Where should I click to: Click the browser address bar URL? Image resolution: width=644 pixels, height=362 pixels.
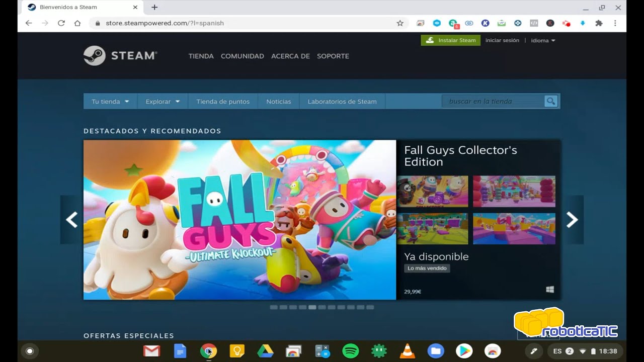click(165, 23)
